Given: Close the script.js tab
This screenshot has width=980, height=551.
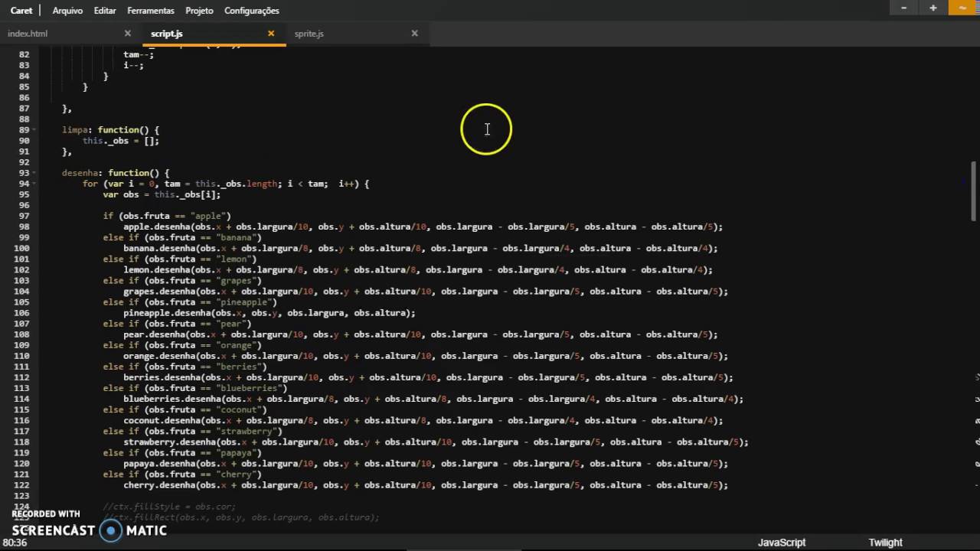Looking at the screenshot, I should [271, 34].
